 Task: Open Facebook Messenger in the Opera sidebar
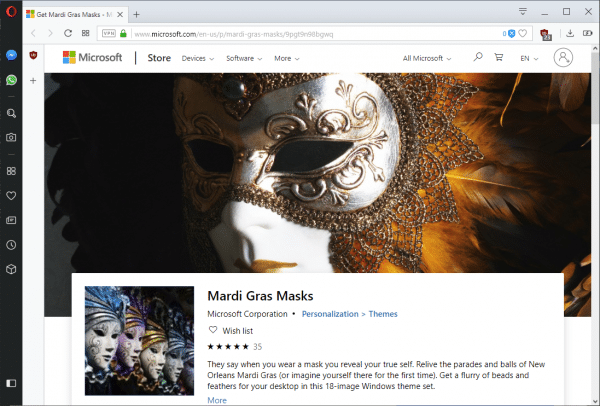(x=11, y=55)
